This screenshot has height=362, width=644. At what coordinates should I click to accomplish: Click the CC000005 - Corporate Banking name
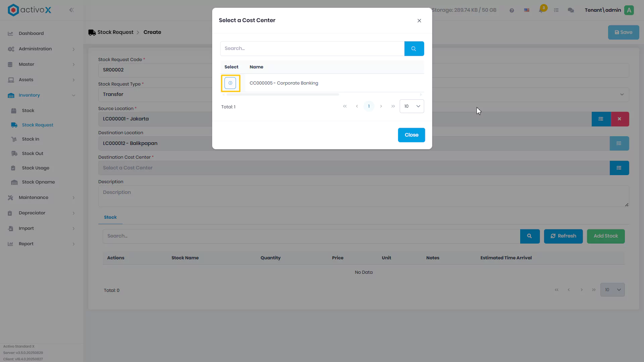coord(284,83)
